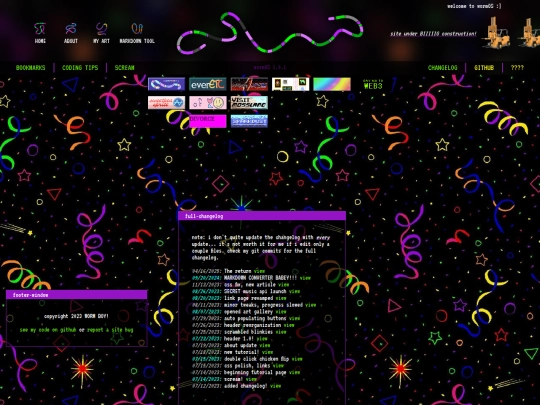The image size is (540, 405).
Task: Click 'copyright 2023 WORM BOY!' text
Action: 76,316
